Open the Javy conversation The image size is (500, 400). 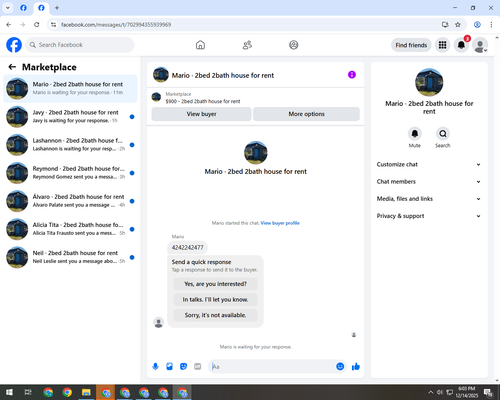(x=70, y=117)
